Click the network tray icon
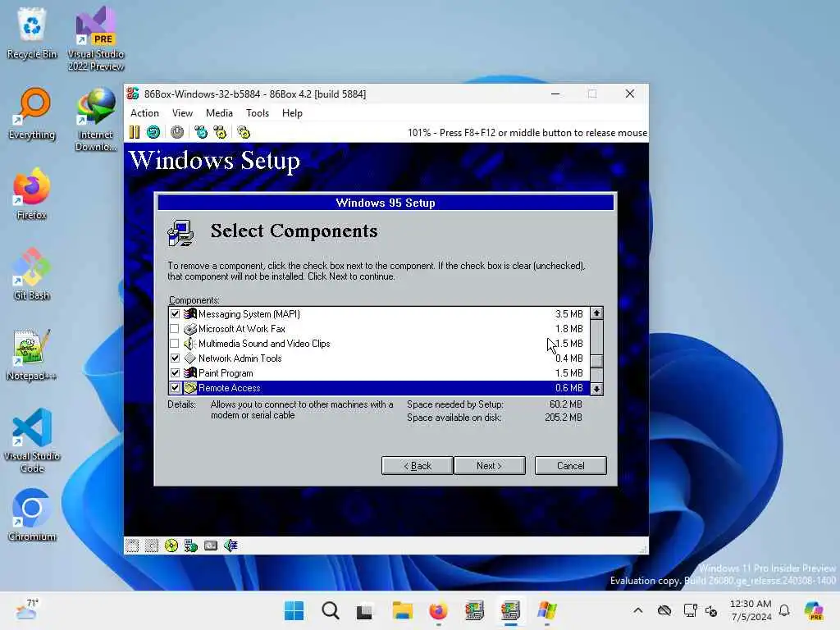Screen dimensions: 840x630 tap(690, 610)
